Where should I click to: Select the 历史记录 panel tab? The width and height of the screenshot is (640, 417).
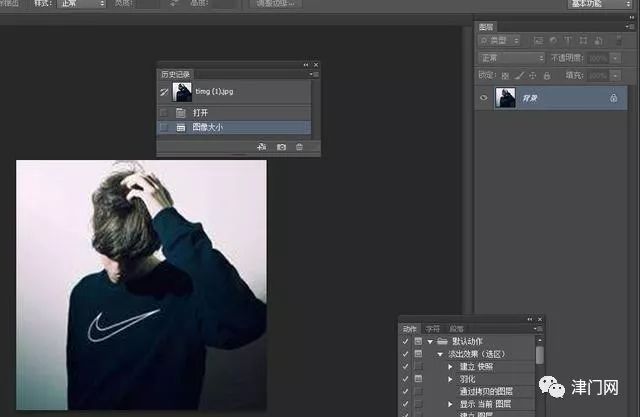click(176, 74)
